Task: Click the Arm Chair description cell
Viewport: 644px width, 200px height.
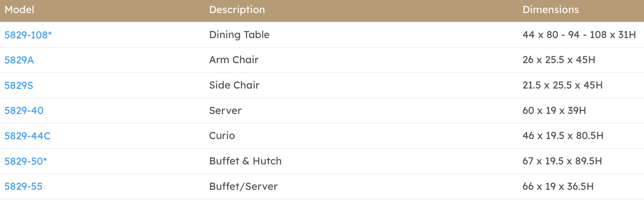Action: 234,60
